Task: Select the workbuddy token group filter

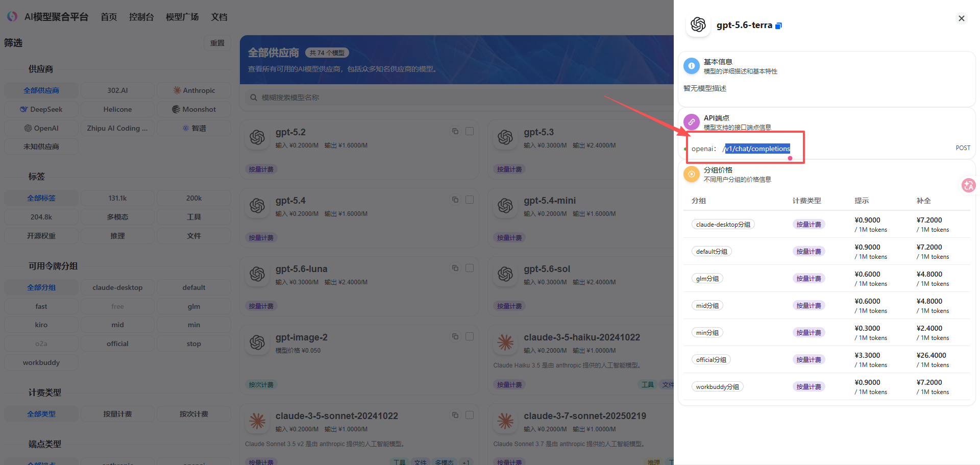Action: pyautogui.click(x=41, y=362)
